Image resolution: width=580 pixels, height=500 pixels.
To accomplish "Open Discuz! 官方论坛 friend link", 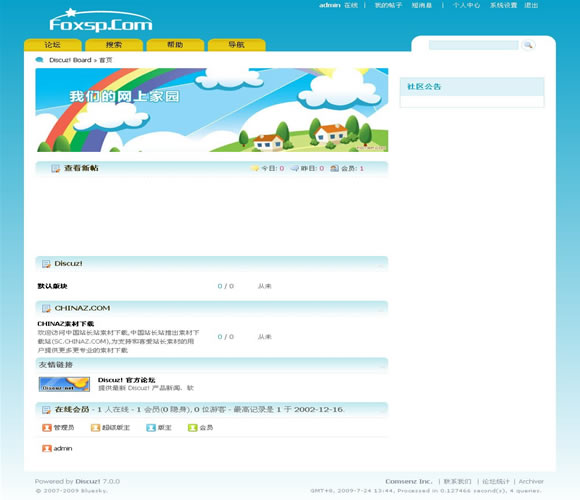I will click(127, 380).
